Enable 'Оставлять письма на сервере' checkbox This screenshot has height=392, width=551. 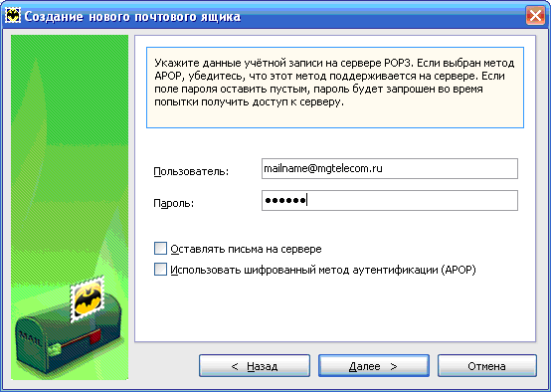tap(160, 248)
